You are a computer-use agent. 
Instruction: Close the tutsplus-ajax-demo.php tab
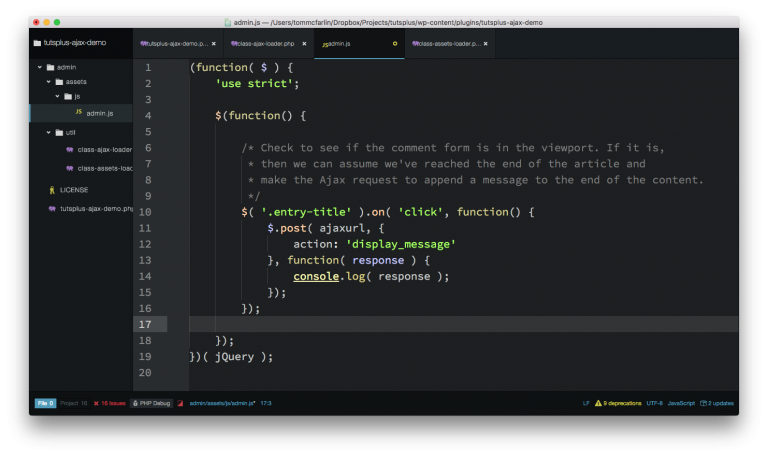(213, 44)
